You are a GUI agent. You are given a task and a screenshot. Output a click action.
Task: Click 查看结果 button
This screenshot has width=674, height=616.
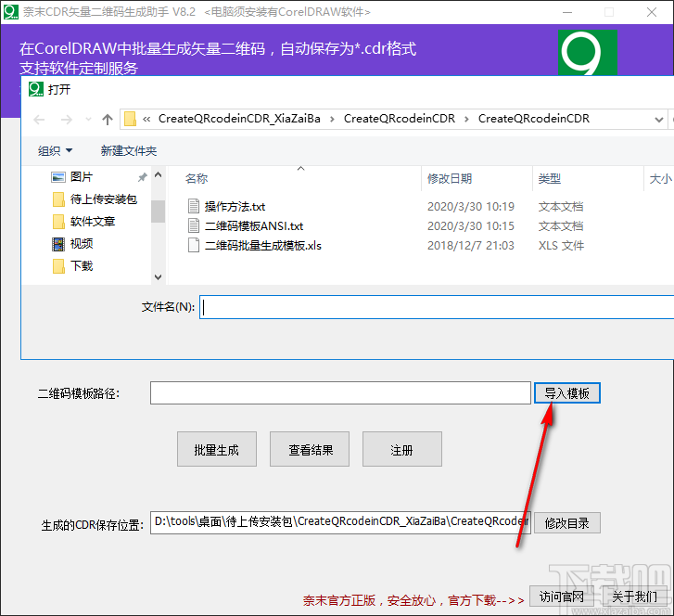pyautogui.click(x=310, y=450)
